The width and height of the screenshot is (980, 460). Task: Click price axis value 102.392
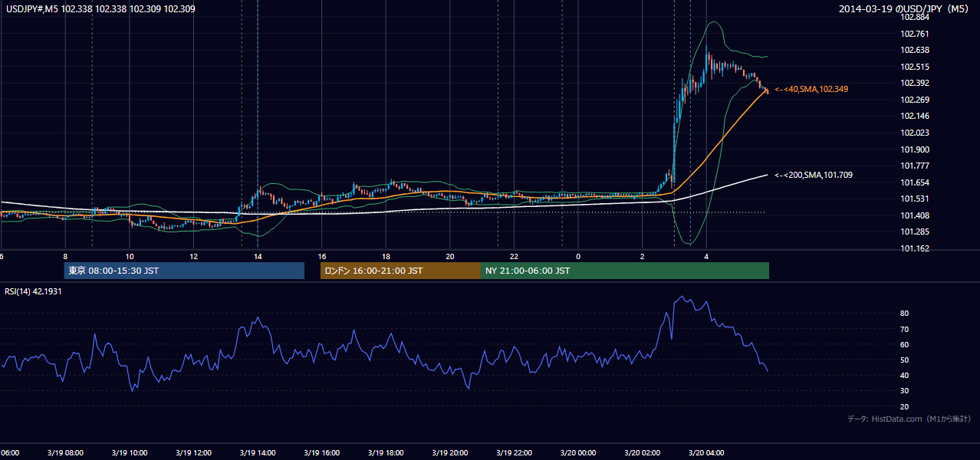point(914,83)
